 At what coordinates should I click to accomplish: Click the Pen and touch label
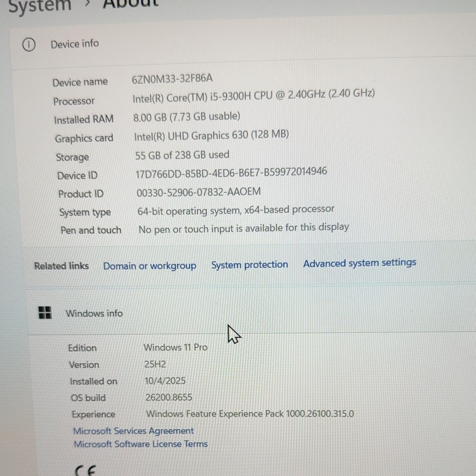coord(91,230)
